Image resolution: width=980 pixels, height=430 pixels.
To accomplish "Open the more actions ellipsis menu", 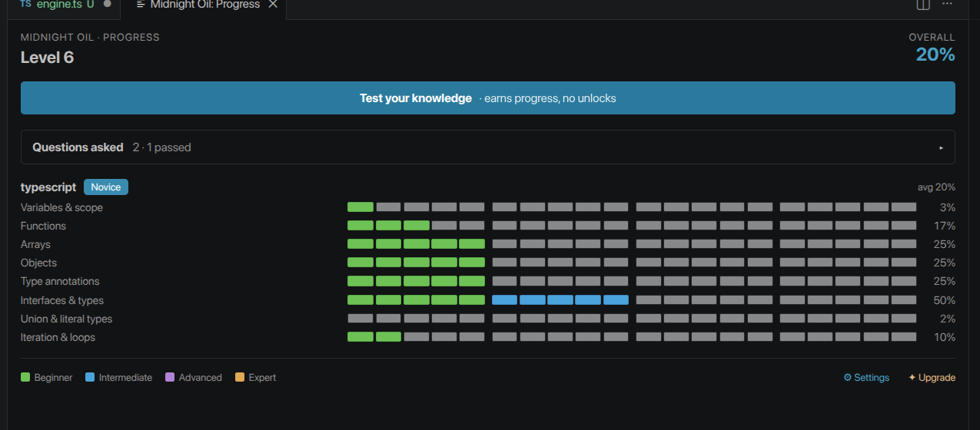I will pos(948,4).
